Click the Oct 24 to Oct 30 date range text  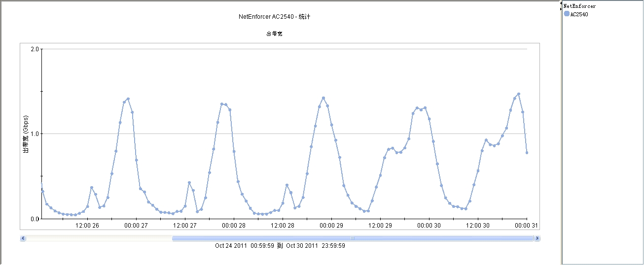pyautogui.click(x=280, y=245)
